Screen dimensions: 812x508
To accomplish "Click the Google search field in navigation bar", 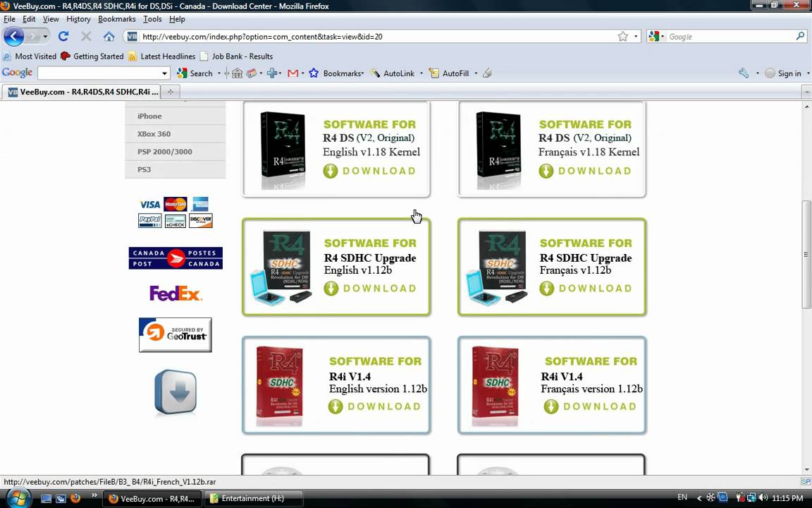I will (730, 36).
